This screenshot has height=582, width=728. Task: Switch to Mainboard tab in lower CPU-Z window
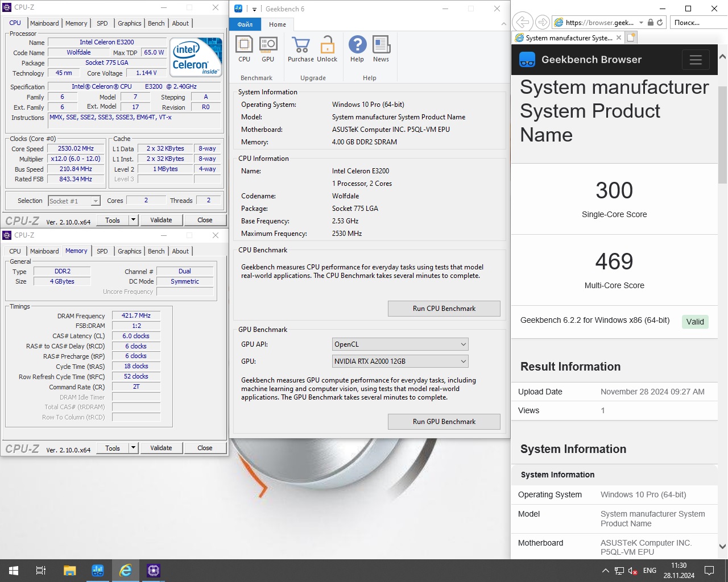tap(44, 251)
